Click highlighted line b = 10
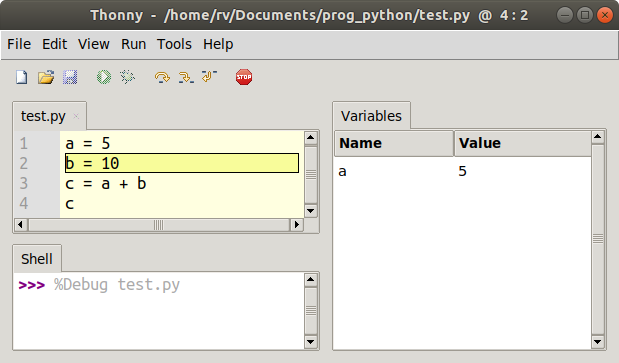The width and height of the screenshot is (619, 363). (x=182, y=163)
